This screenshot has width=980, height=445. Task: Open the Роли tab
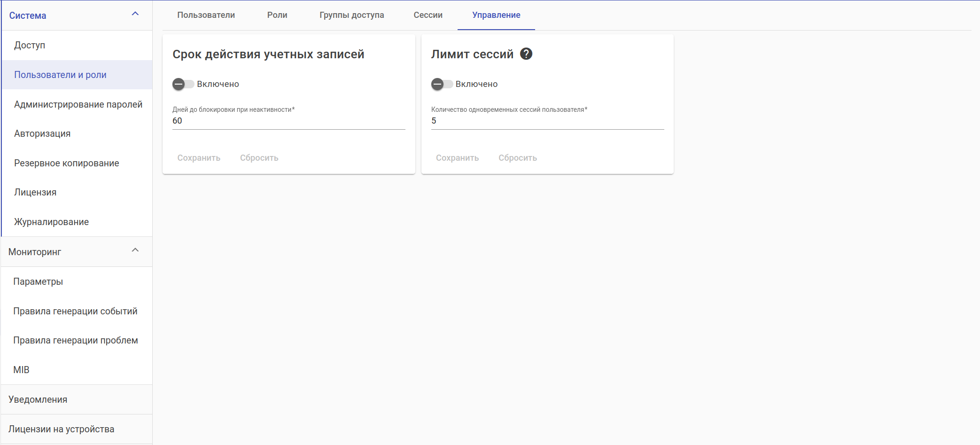pos(277,15)
